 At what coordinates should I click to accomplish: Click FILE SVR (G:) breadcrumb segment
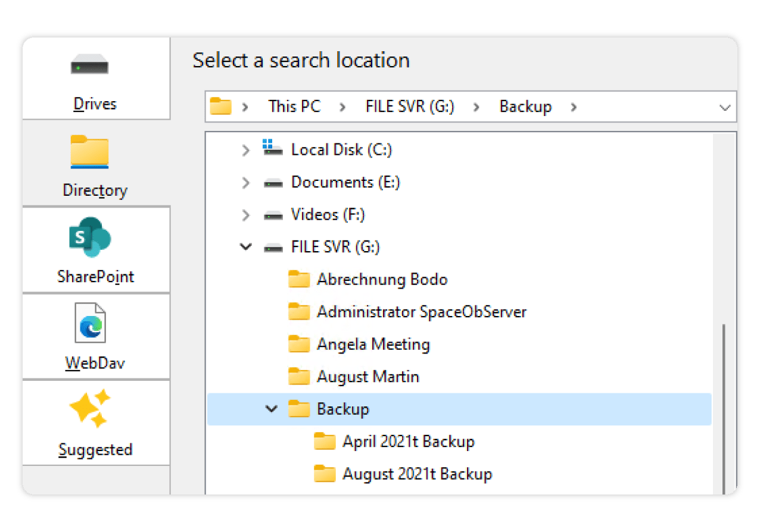(410, 107)
